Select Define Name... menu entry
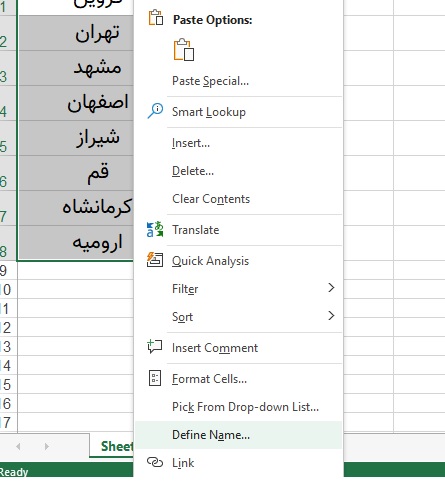445x487 pixels. pyautogui.click(x=238, y=435)
